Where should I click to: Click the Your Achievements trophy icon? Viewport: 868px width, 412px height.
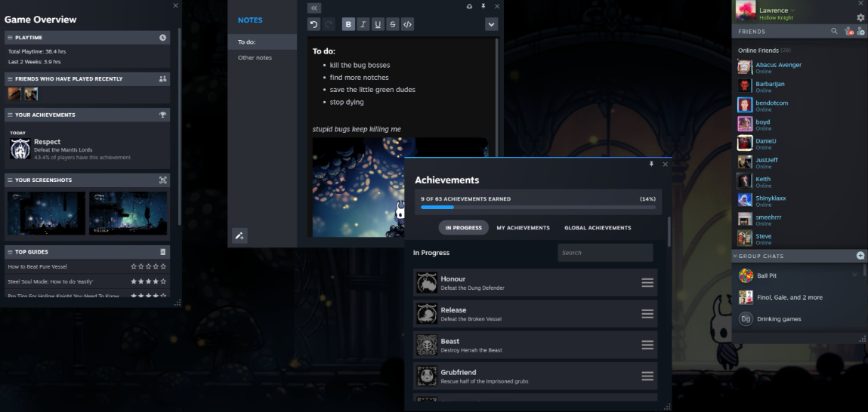(162, 115)
